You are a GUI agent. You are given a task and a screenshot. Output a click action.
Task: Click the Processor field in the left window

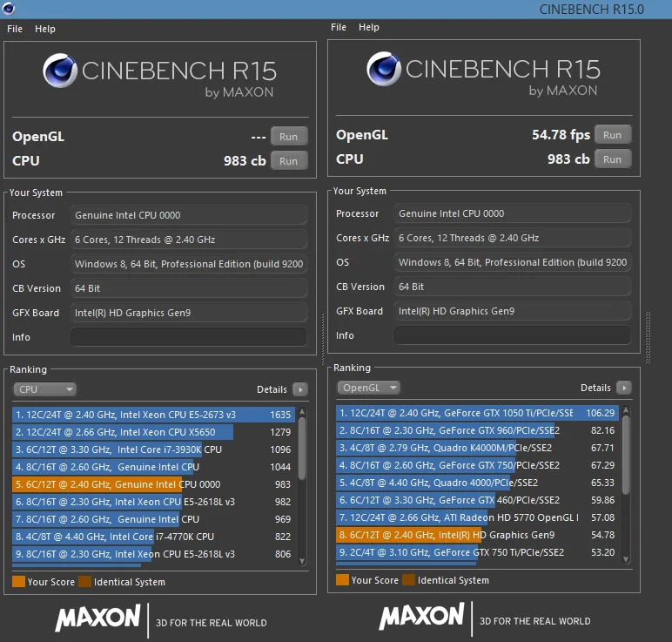click(189, 215)
